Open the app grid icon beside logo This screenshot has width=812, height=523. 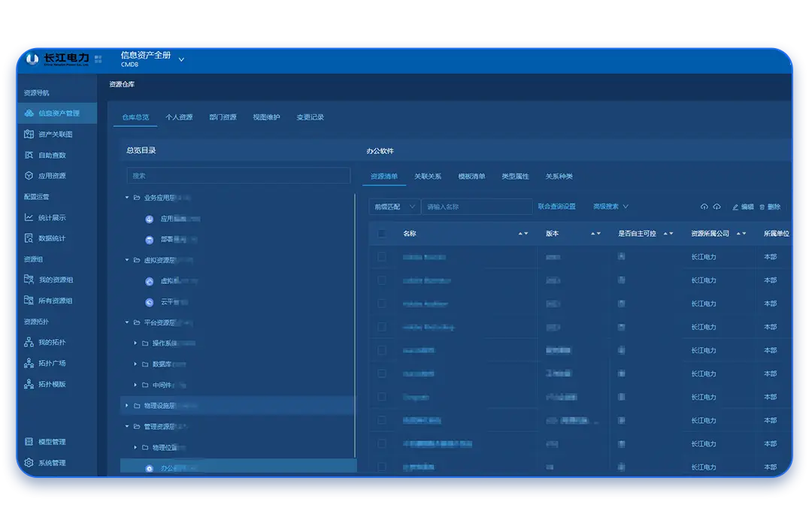[x=98, y=59]
